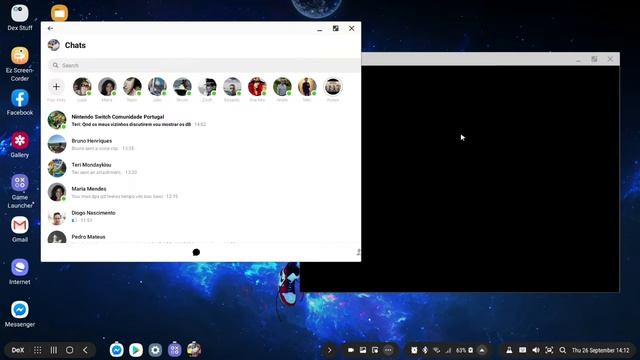
Task: Open the Teri Mondaykiou conversation
Action: pyautogui.click(x=201, y=168)
